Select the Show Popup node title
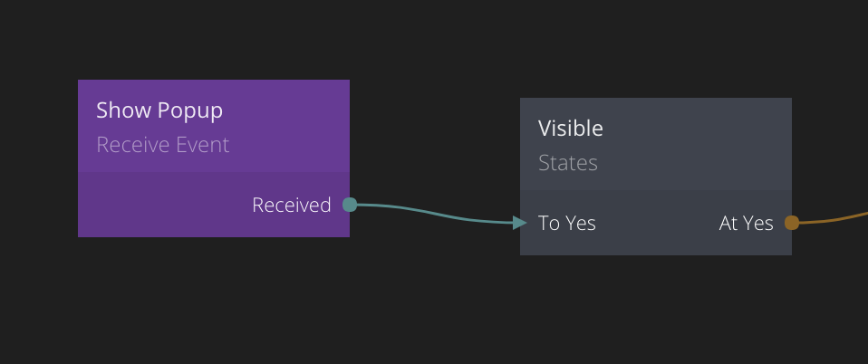868x364 pixels. click(159, 110)
